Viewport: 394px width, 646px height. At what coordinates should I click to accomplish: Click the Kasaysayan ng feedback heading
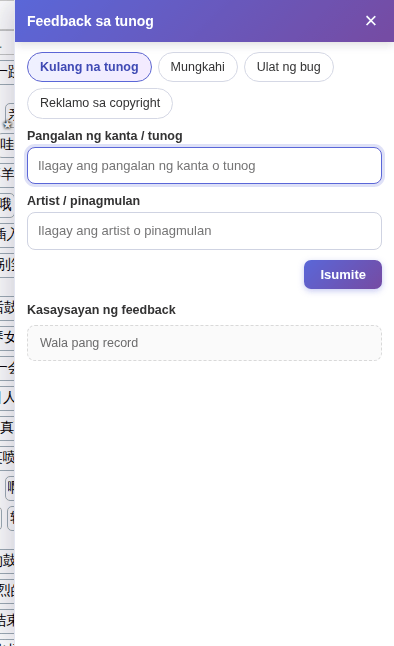point(101,310)
